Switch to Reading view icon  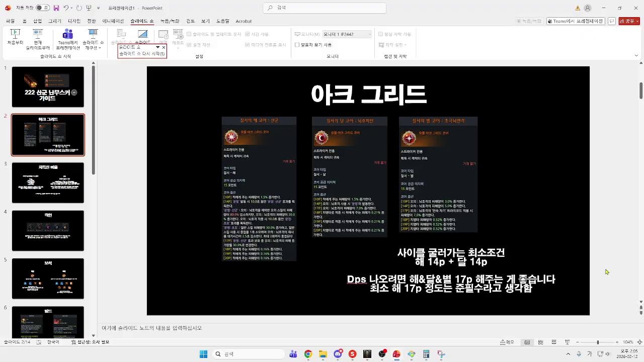pos(554,342)
